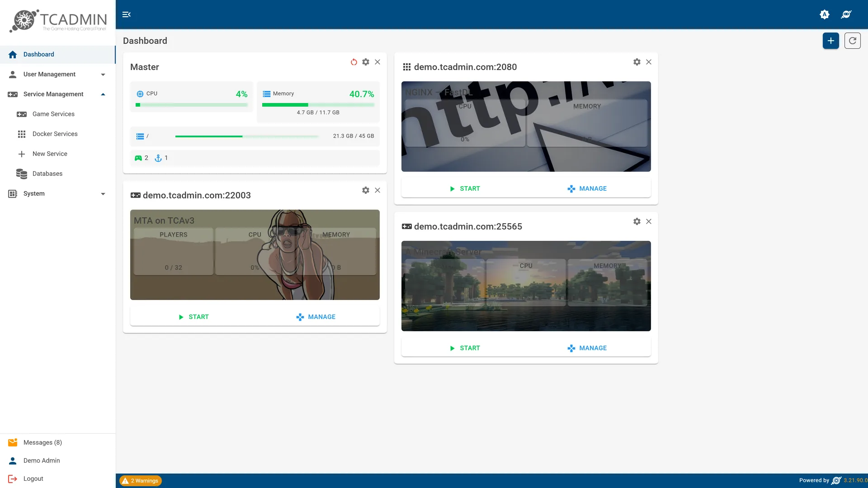The height and width of the screenshot is (488, 868).
Task: Expand the System menu
Action: tap(58, 193)
